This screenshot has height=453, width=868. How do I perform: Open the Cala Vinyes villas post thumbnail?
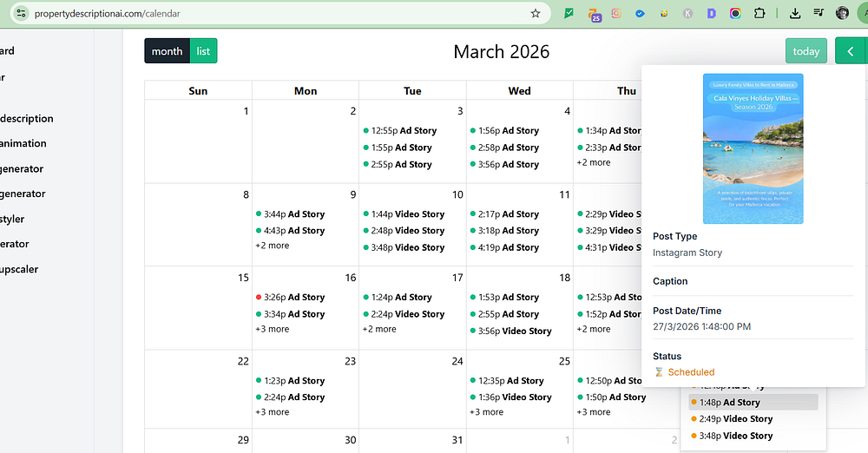click(x=753, y=148)
